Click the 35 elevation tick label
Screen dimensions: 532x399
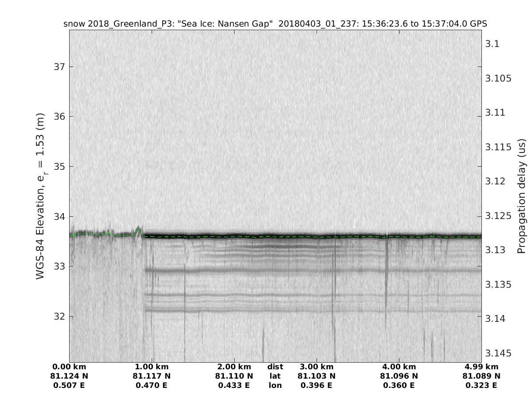[59, 167]
